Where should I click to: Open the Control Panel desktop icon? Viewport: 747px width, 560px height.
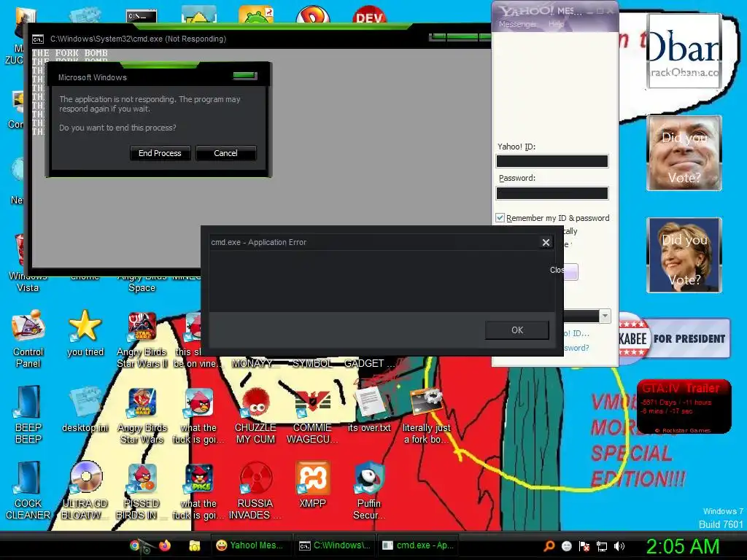coord(28,338)
